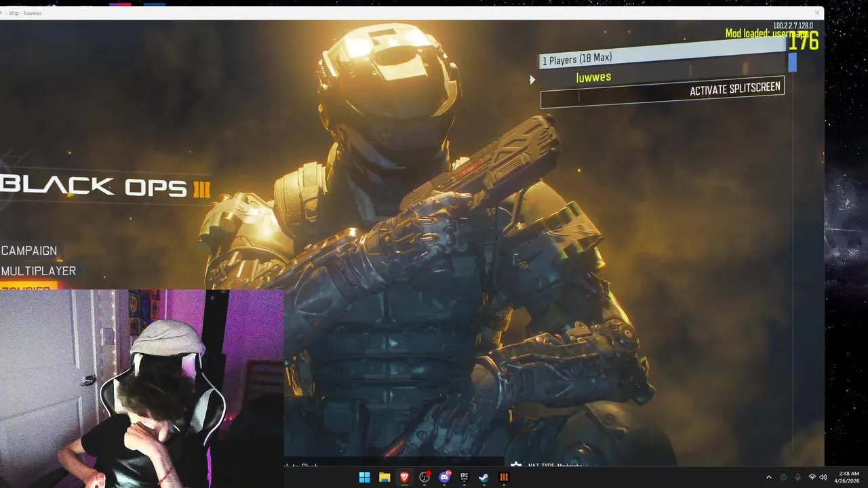Show hidden system tray icons

point(768,477)
